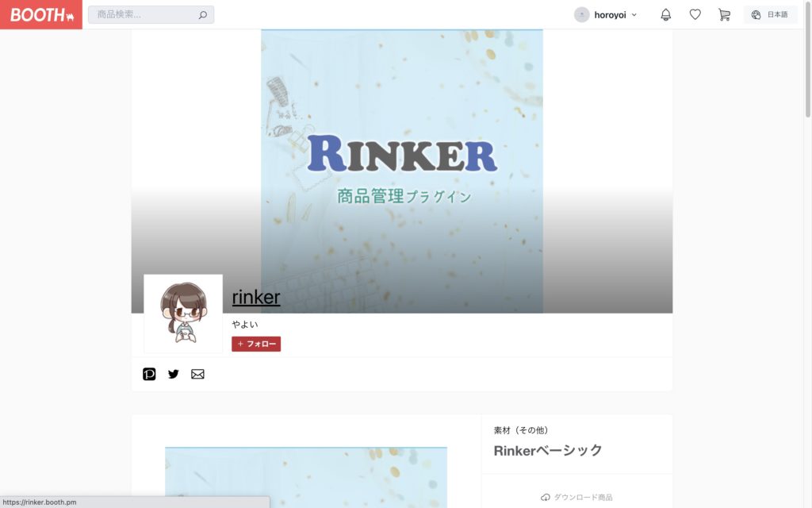
Task: Click the shop owner avatar thumbnail
Action: 183,314
